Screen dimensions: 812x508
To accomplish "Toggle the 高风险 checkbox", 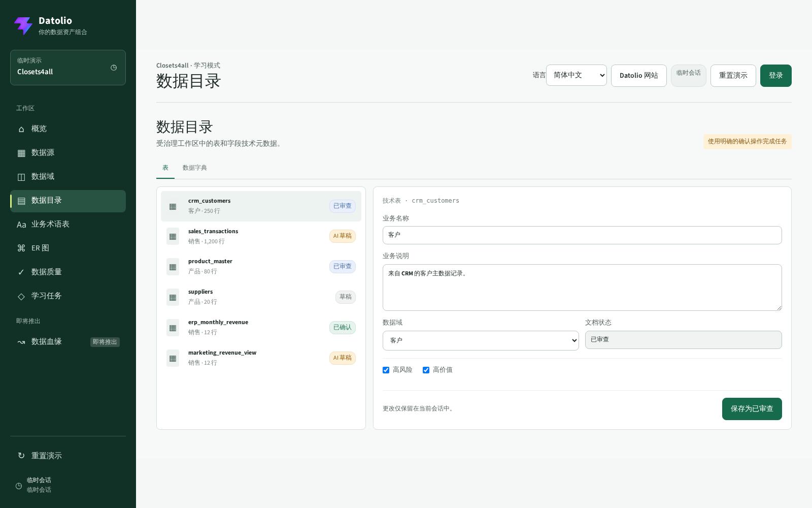I will (386, 370).
